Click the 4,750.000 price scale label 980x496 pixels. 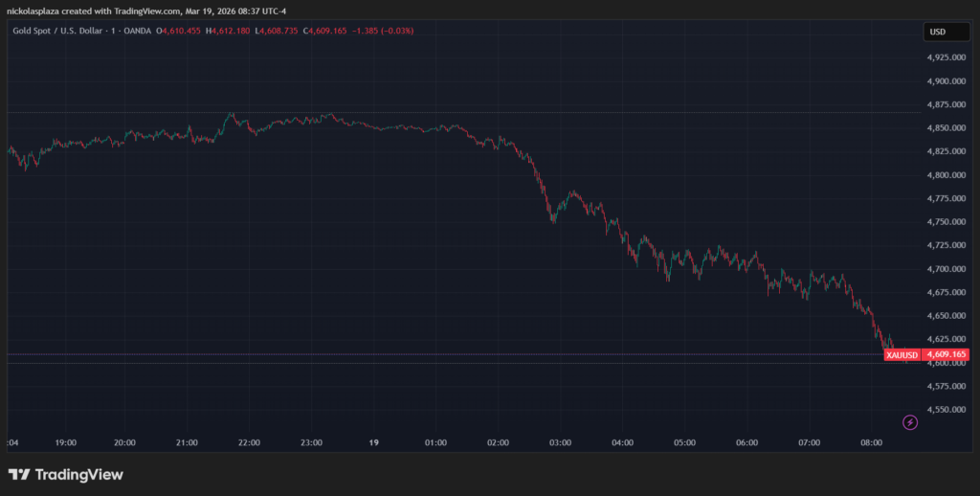pyautogui.click(x=946, y=222)
